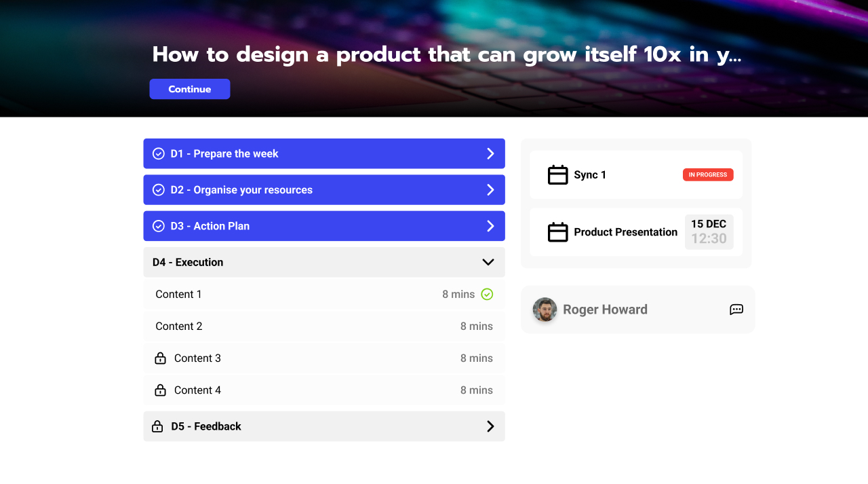Open the chat icon next to Roger Howard
Viewport: 868px width, 484px height.
point(736,310)
